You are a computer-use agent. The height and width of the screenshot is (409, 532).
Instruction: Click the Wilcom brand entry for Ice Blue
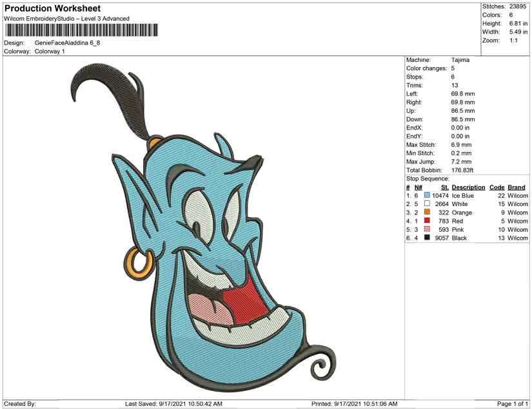point(515,195)
